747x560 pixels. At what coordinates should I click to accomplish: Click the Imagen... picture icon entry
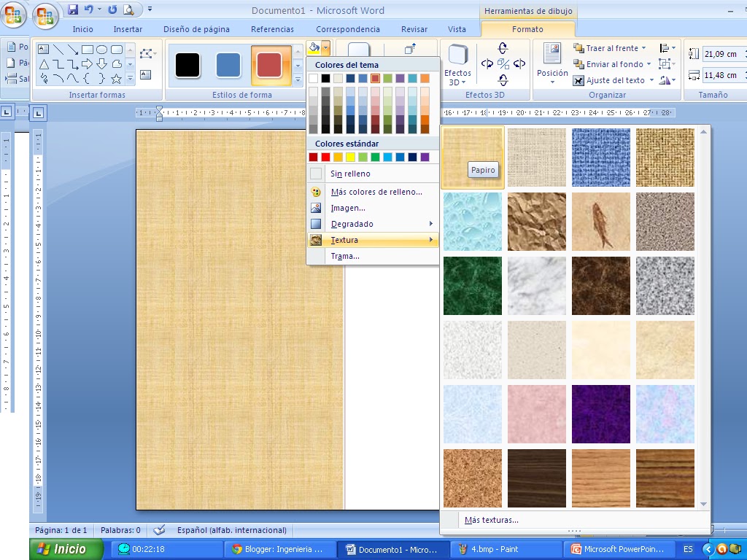[315, 208]
